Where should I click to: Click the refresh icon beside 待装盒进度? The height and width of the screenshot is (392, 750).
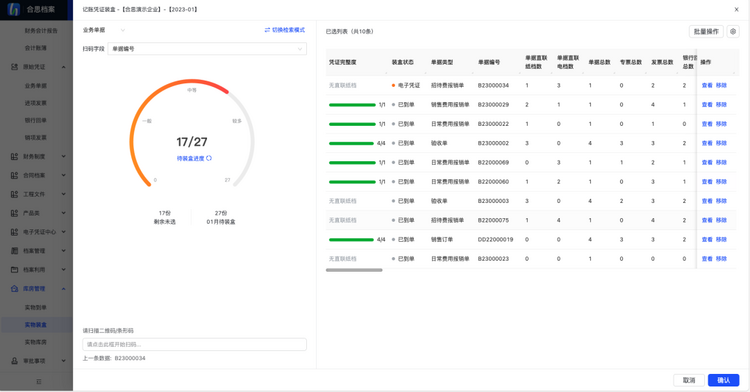(209, 158)
